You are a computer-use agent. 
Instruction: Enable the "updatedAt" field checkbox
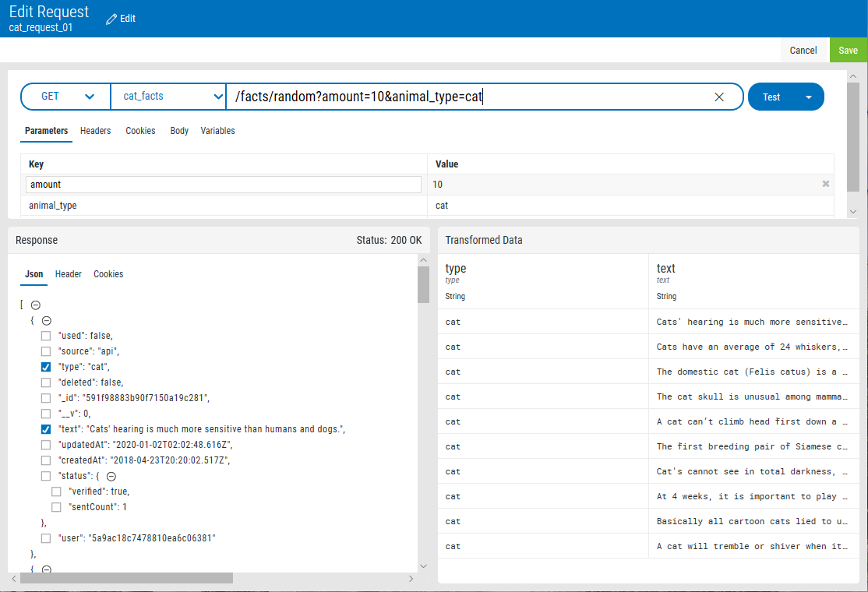46,445
